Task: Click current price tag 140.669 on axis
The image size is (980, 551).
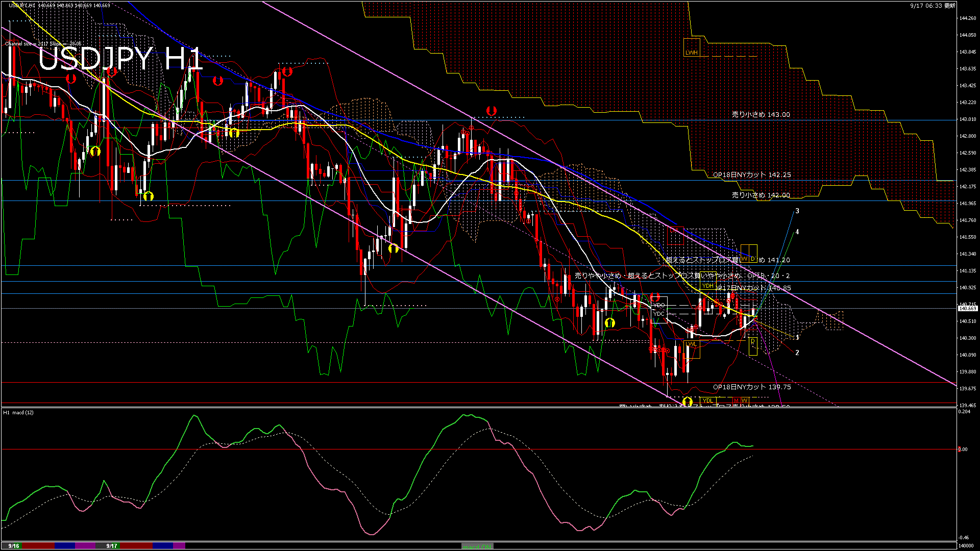Action: click(x=967, y=309)
